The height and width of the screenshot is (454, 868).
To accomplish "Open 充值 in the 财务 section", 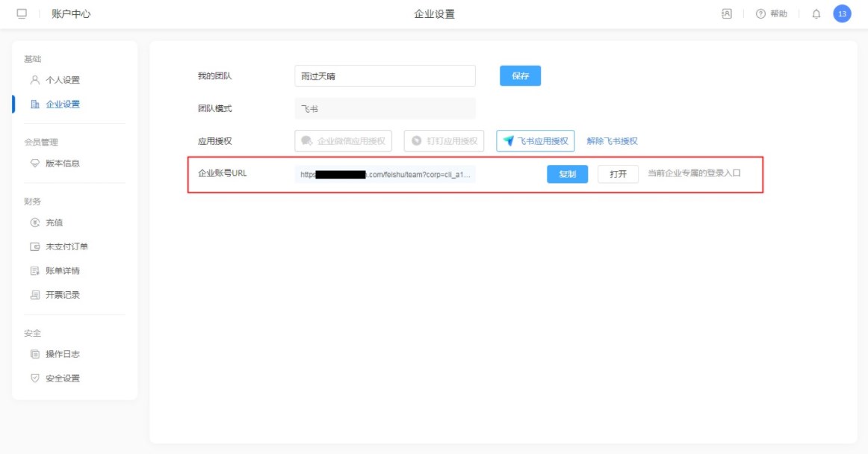I will click(54, 223).
